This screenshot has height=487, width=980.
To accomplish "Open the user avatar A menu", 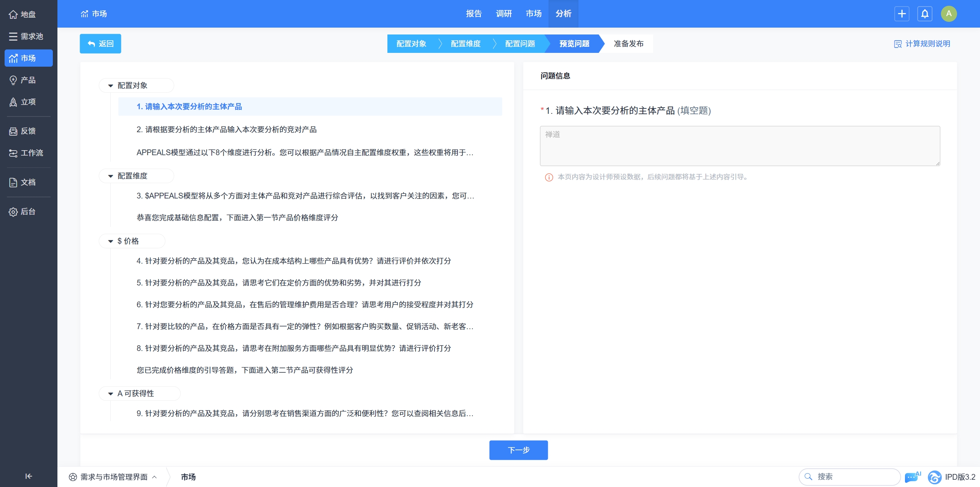I will 949,14.
